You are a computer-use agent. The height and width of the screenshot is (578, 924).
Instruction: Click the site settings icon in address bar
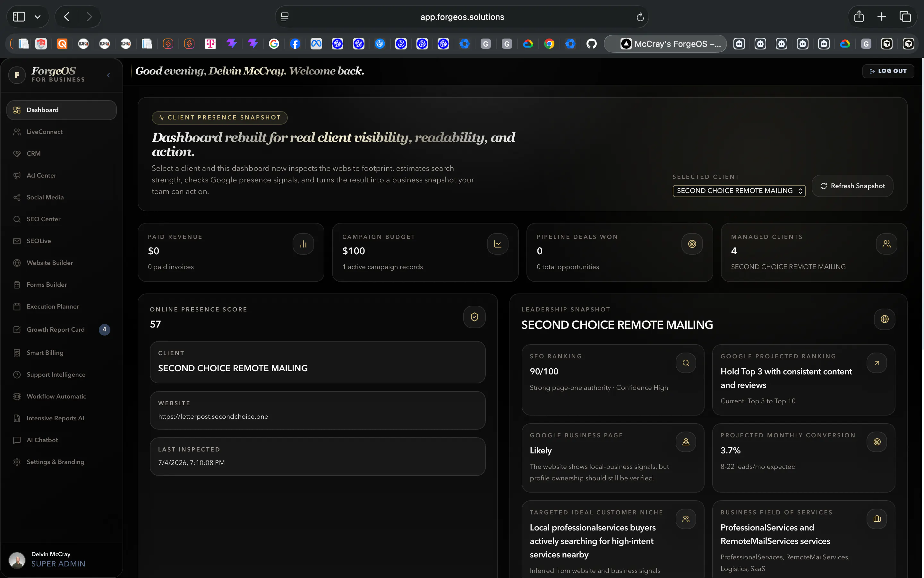(x=285, y=17)
